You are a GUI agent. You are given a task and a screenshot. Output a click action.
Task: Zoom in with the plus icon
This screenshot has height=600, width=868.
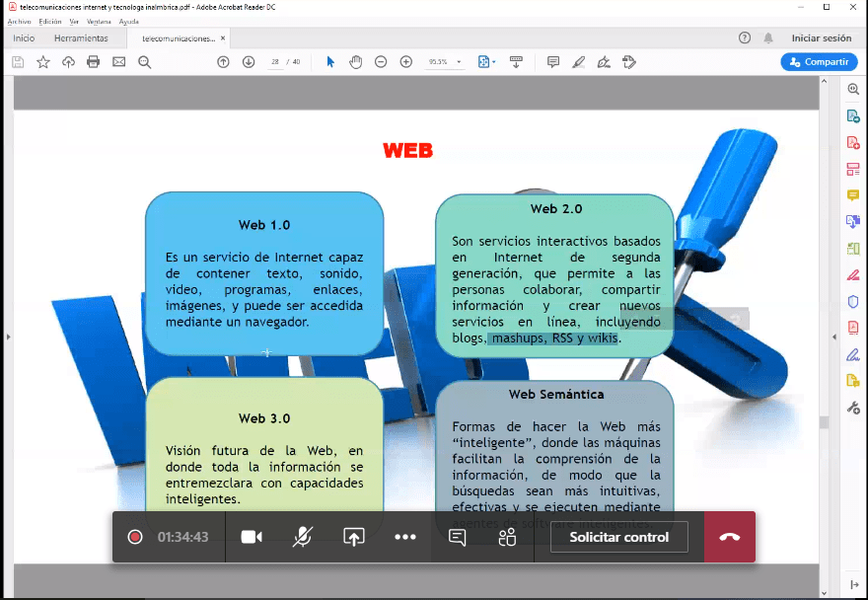(406, 61)
